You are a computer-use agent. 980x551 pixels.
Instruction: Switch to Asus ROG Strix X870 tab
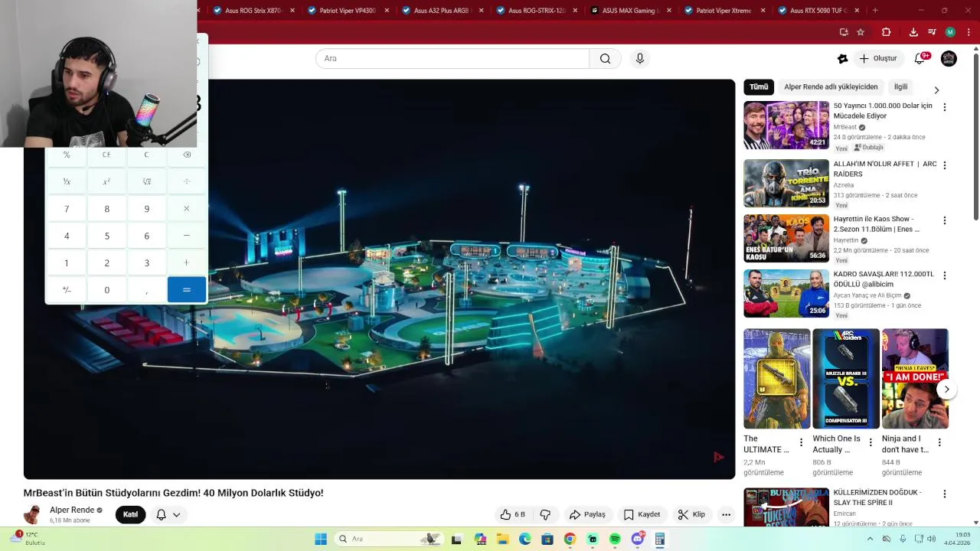[x=254, y=11]
